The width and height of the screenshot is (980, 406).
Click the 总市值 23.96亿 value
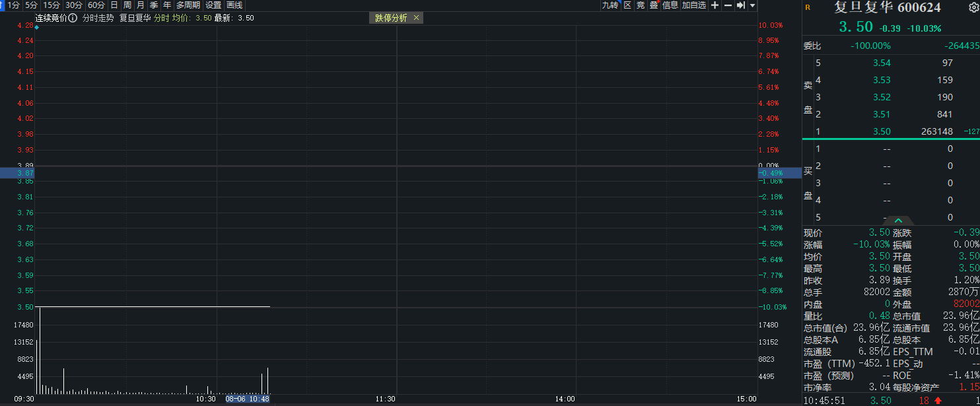(962, 316)
